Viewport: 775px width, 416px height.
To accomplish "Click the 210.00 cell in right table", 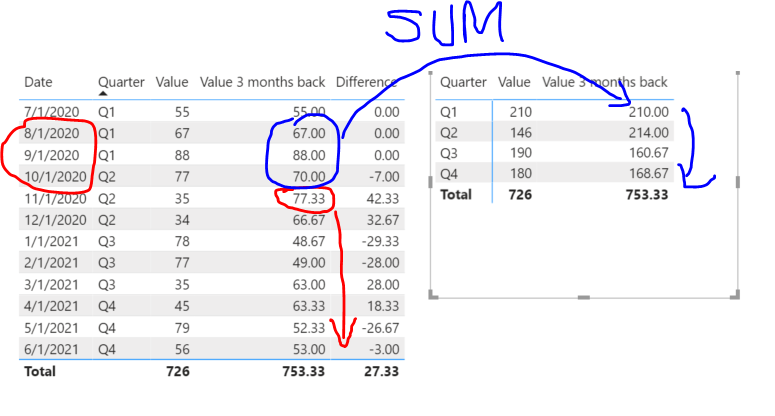I will coord(648,112).
